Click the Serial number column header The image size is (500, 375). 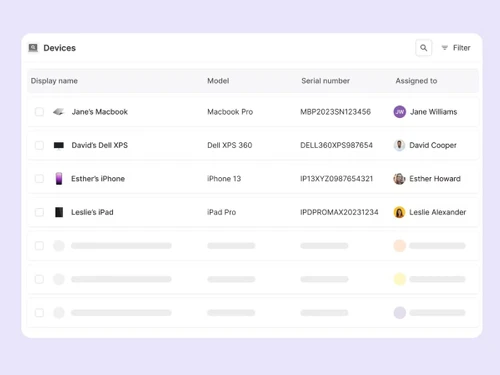[x=326, y=81]
